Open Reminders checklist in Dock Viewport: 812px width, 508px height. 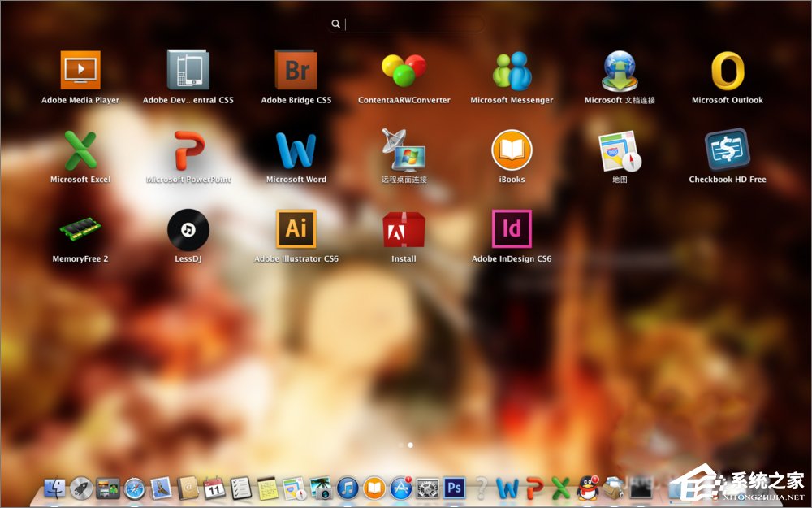(x=241, y=488)
